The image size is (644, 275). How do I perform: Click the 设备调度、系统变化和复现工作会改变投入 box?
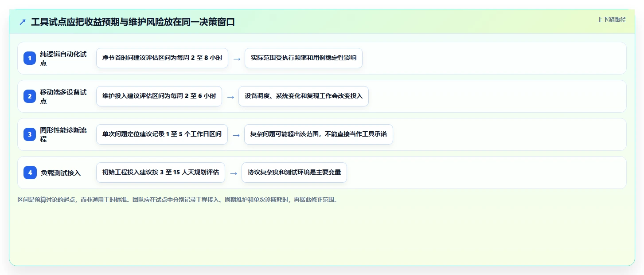[x=304, y=96]
